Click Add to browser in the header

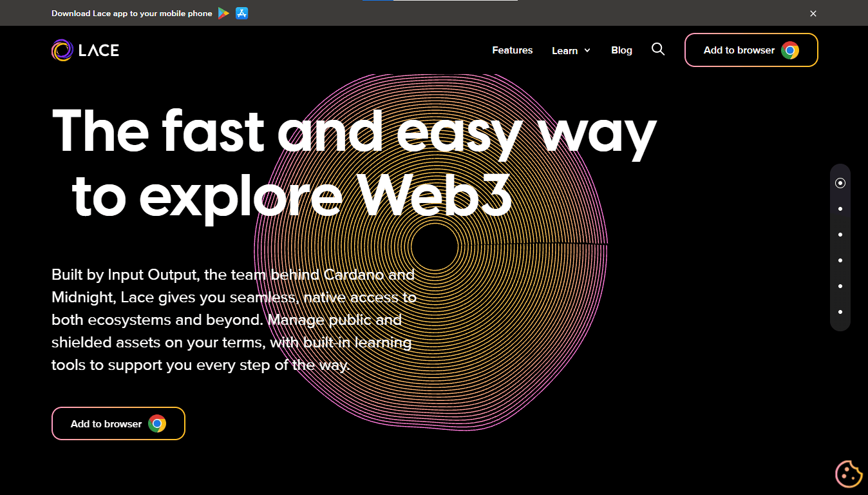751,50
